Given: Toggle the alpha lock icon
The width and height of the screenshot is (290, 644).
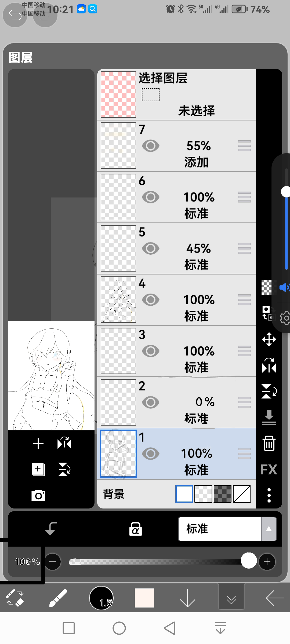Looking at the screenshot, I should (135, 529).
